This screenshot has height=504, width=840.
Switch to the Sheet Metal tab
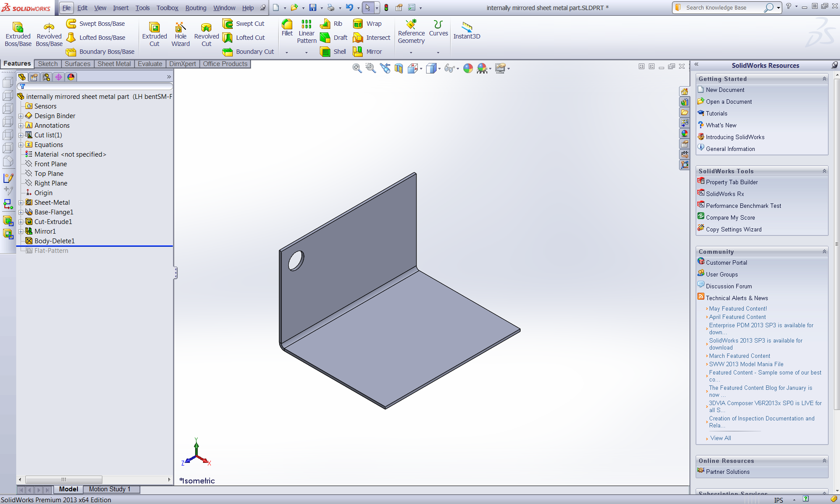[114, 64]
